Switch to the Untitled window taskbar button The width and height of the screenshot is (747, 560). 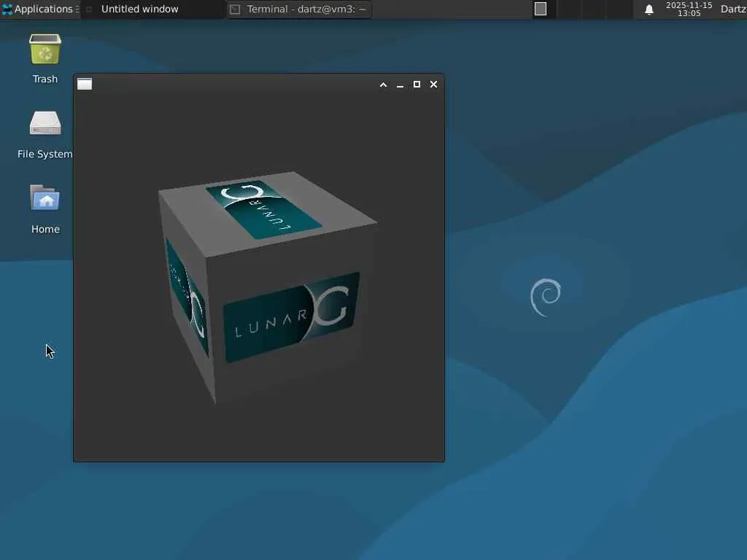click(153, 9)
